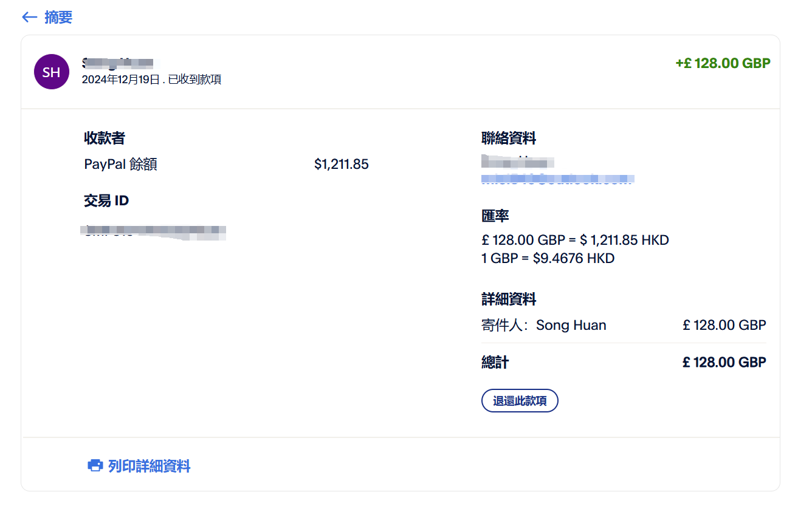The width and height of the screenshot is (812, 506).
Task: Select the SH avatar circle
Action: tap(52, 72)
